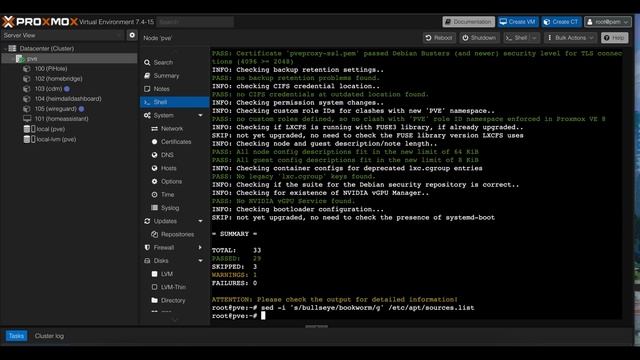This screenshot has width=640, height=360.
Task: Open Firewall menu item
Action: (x=164, y=247)
